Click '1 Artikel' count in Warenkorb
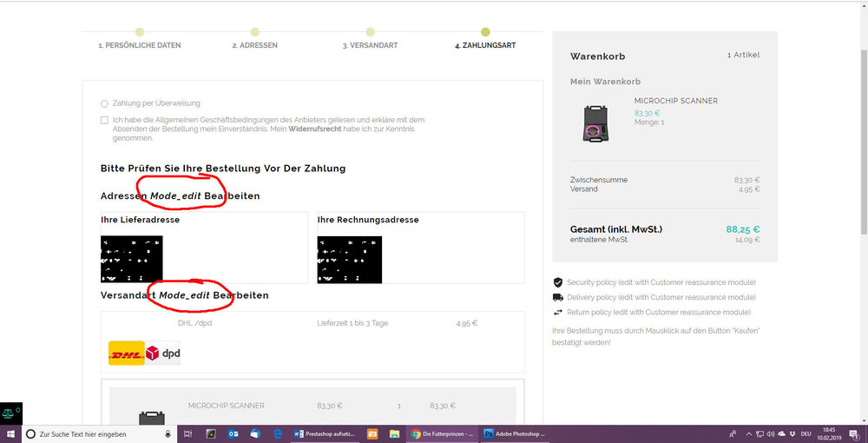Image resolution: width=868 pixels, height=443 pixels. pyautogui.click(x=744, y=55)
